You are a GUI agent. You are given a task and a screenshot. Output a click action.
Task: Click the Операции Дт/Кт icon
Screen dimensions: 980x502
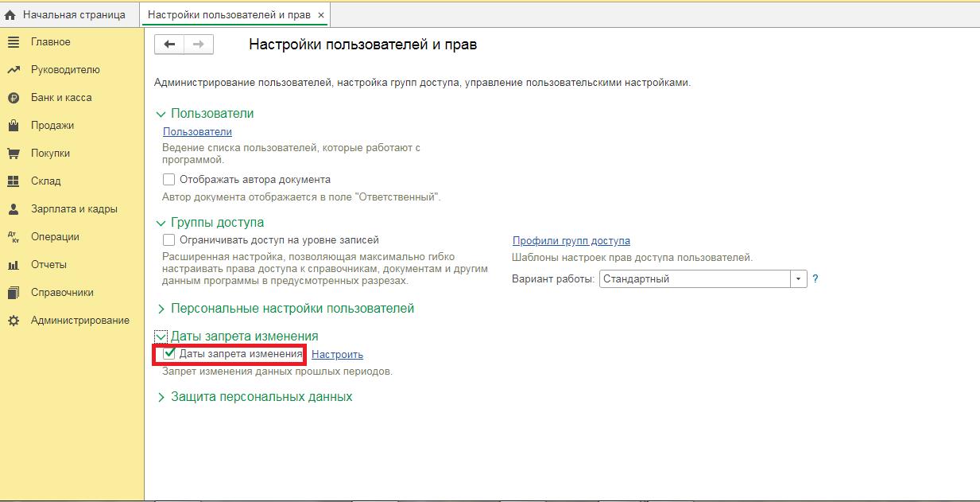[13, 237]
